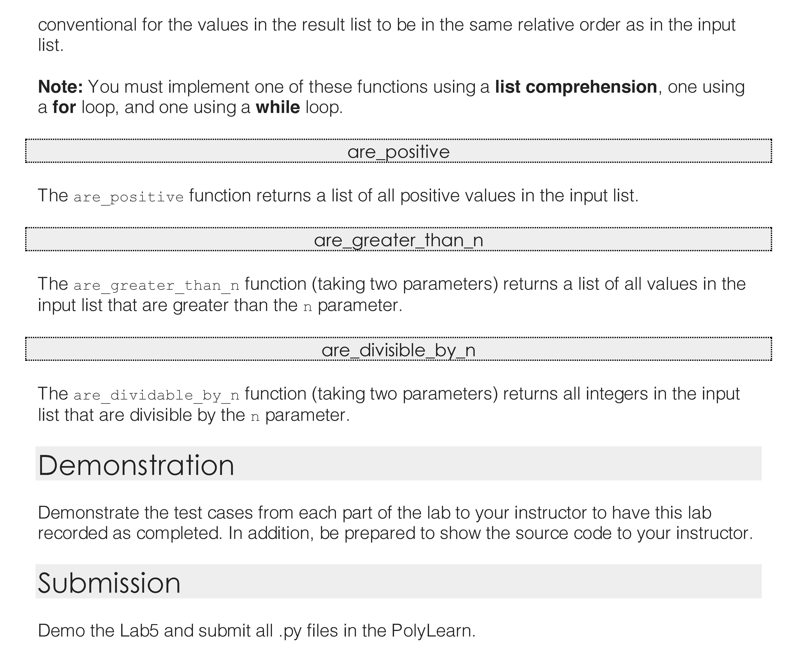Viewport: 791px width, 672px height.
Task: Click the monospace are_dividable_by_n code text
Action: [156, 395]
